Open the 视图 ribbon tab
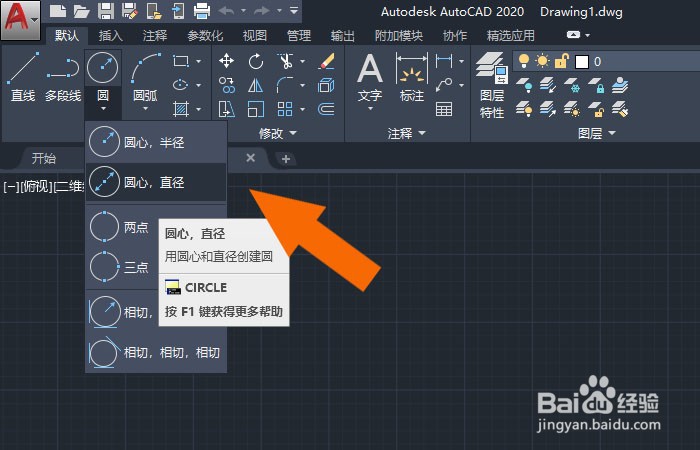 click(x=254, y=35)
